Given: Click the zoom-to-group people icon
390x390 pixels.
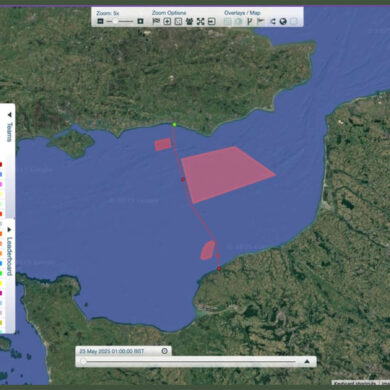Looking at the screenshot, I should (189, 21).
